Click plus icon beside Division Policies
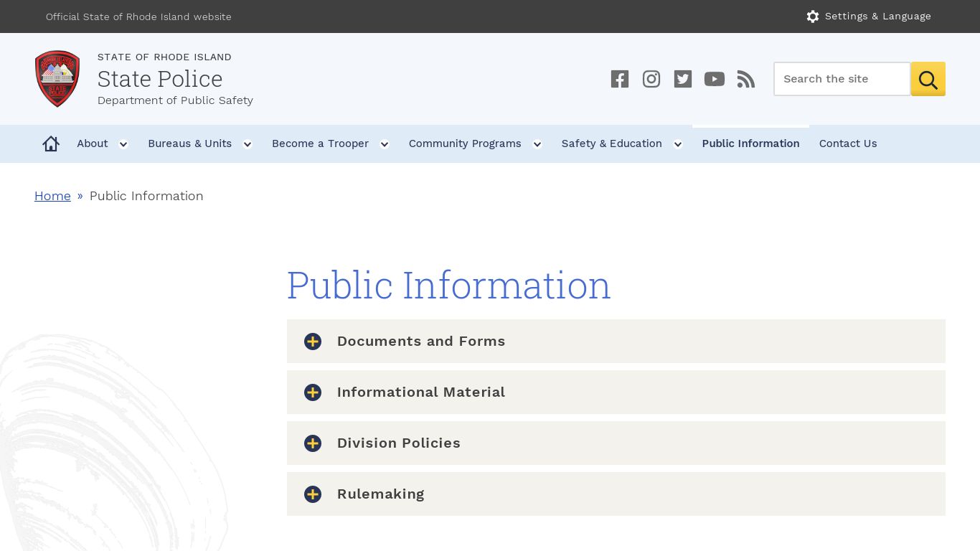The width and height of the screenshot is (980, 551). [x=313, y=443]
